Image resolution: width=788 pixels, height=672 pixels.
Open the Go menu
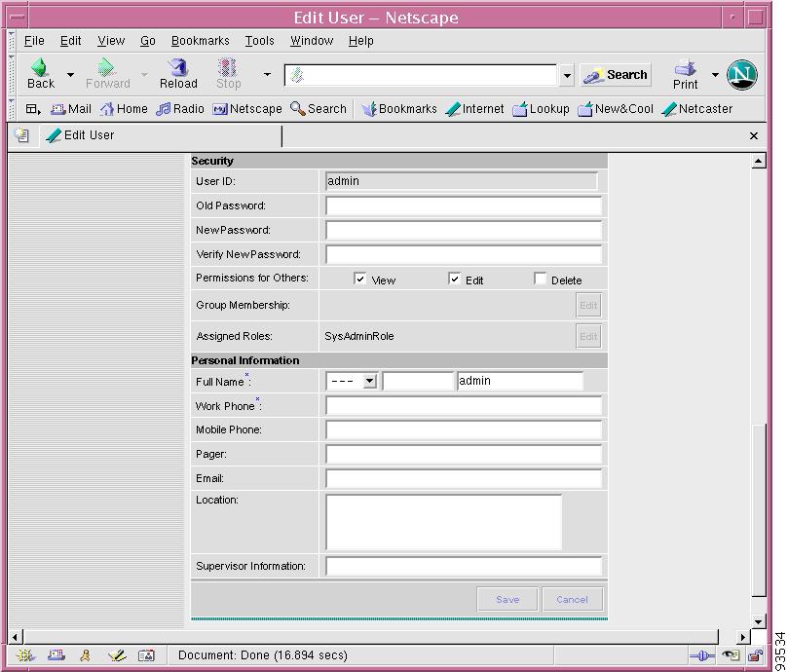coord(148,41)
